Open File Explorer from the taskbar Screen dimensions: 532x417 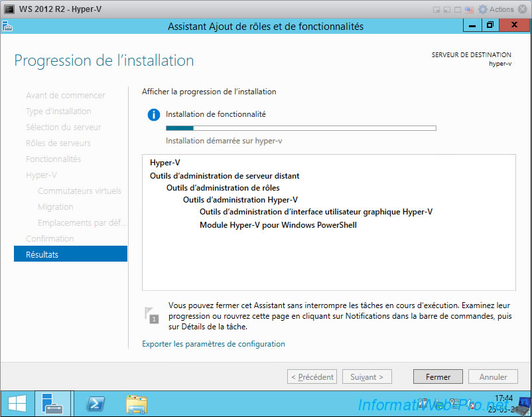click(x=137, y=404)
